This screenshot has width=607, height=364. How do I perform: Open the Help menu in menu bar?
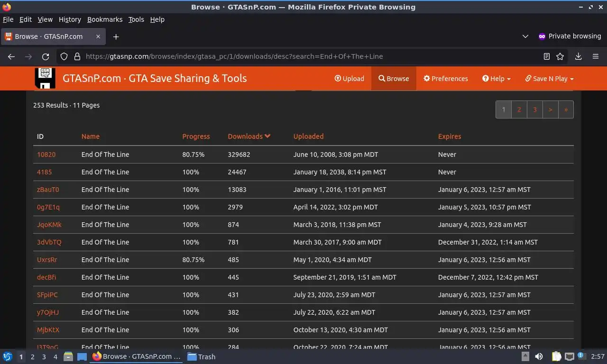click(157, 19)
